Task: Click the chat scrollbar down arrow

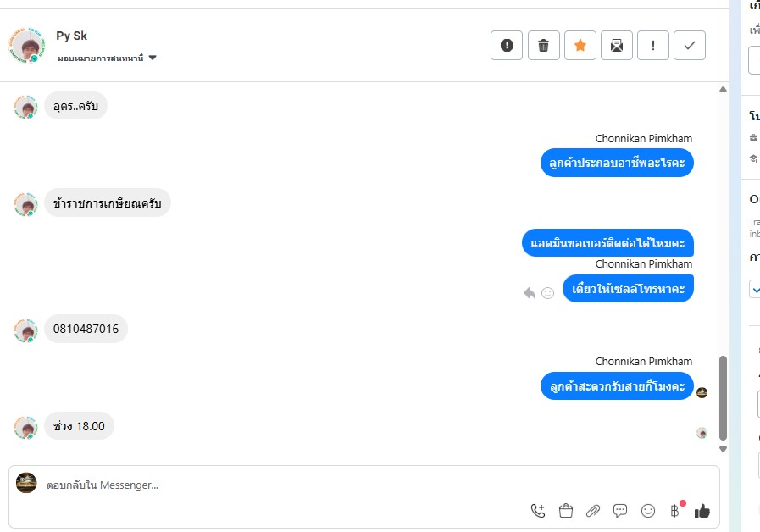Action: (x=723, y=449)
